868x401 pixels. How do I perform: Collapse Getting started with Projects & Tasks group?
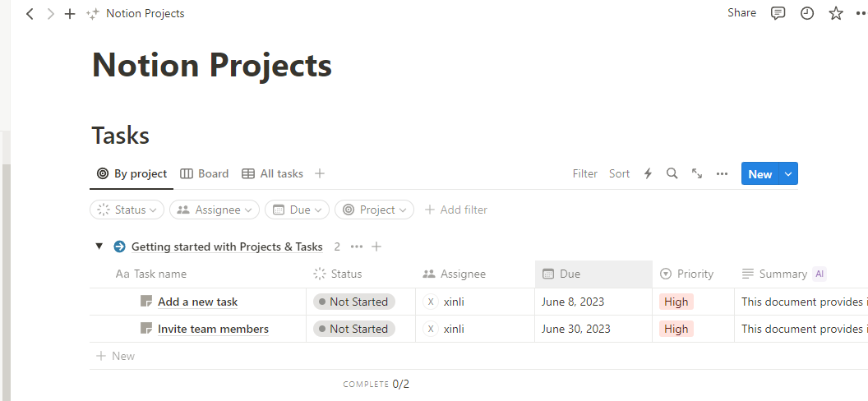pyautogui.click(x=99, y=247)
